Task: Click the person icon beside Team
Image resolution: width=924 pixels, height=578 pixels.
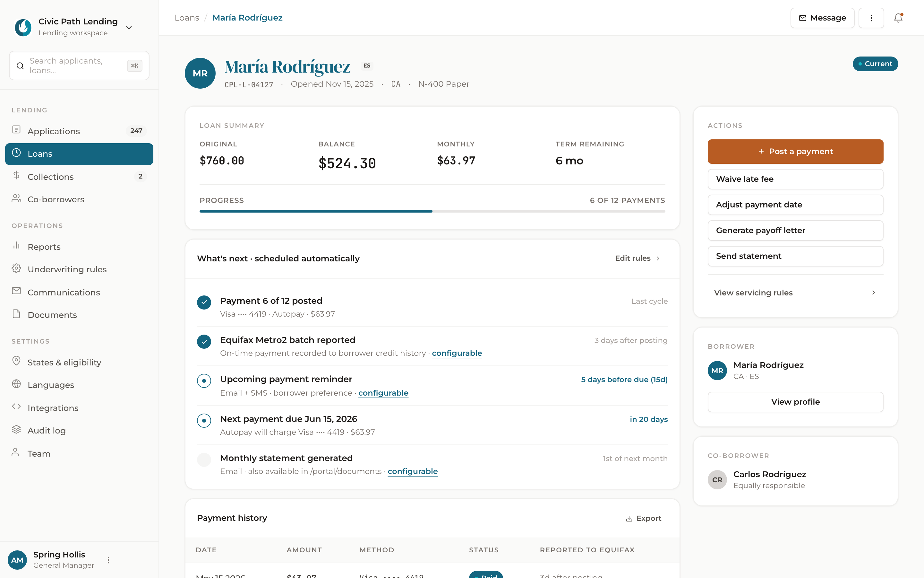Action: click(15, 452)
